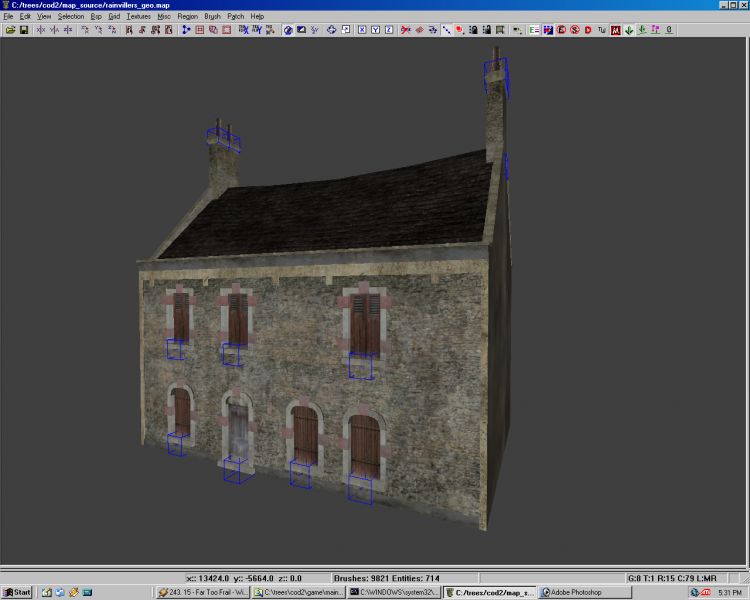Screen dimensions: 750x600
Task: Rotate selection around Z axis icon
Action: [x=112, y=30]
